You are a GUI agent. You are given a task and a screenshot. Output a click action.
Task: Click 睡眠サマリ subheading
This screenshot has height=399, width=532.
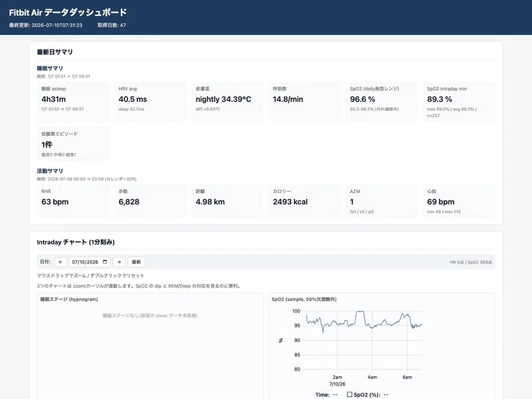click(50, 68)
